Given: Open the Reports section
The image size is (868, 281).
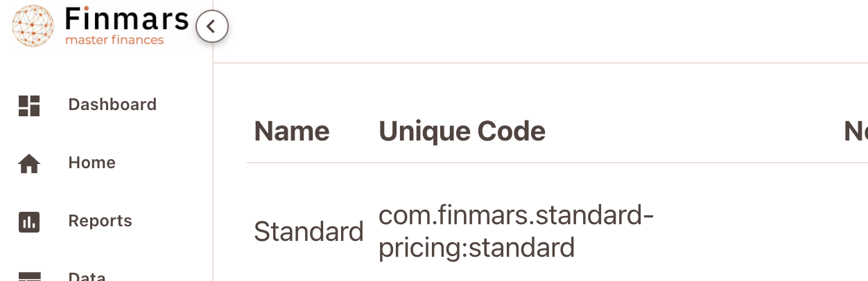Looking at the screenshot, I should coord(100,221).
